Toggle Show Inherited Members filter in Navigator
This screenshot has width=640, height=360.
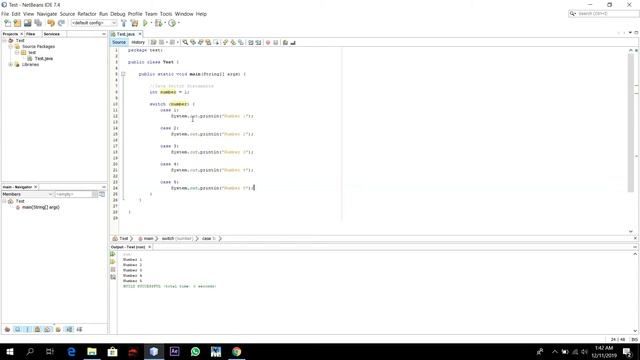(7, 329)
